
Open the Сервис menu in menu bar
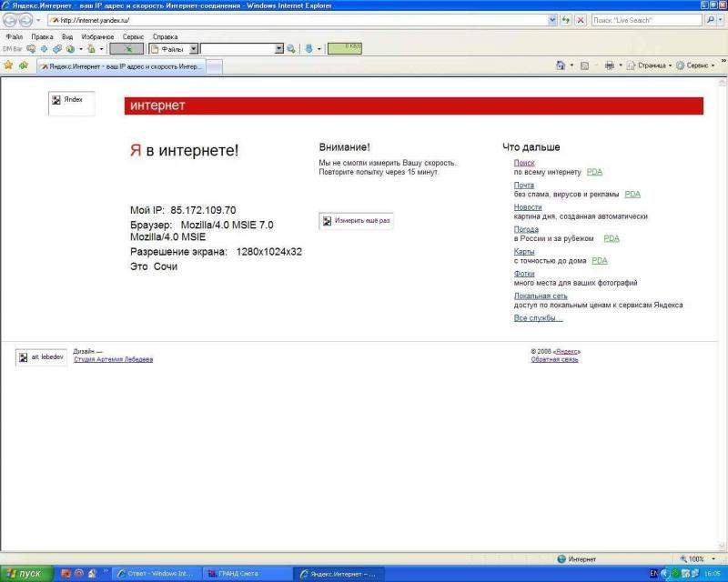click(133, 36)
